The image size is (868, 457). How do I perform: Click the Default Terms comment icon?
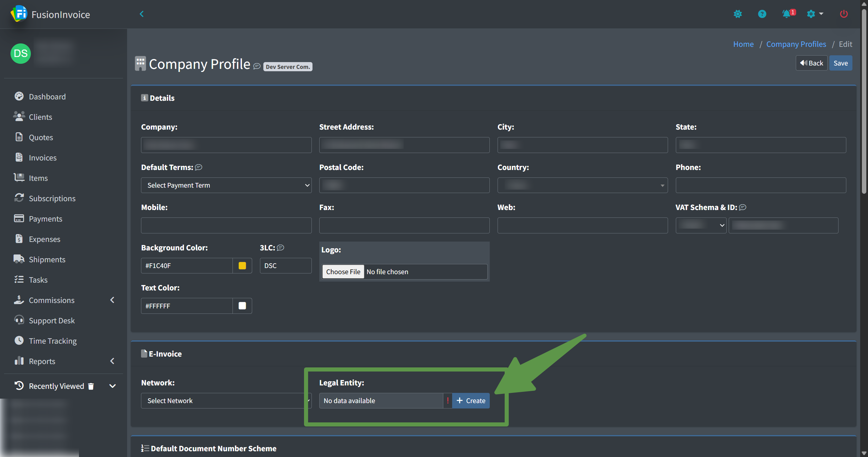[199, 167]
